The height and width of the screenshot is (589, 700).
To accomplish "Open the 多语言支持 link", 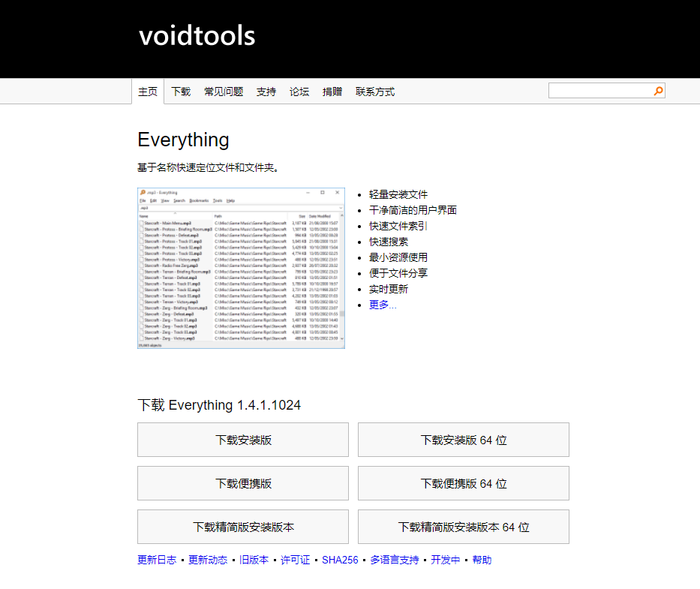I will coord(395,560).
